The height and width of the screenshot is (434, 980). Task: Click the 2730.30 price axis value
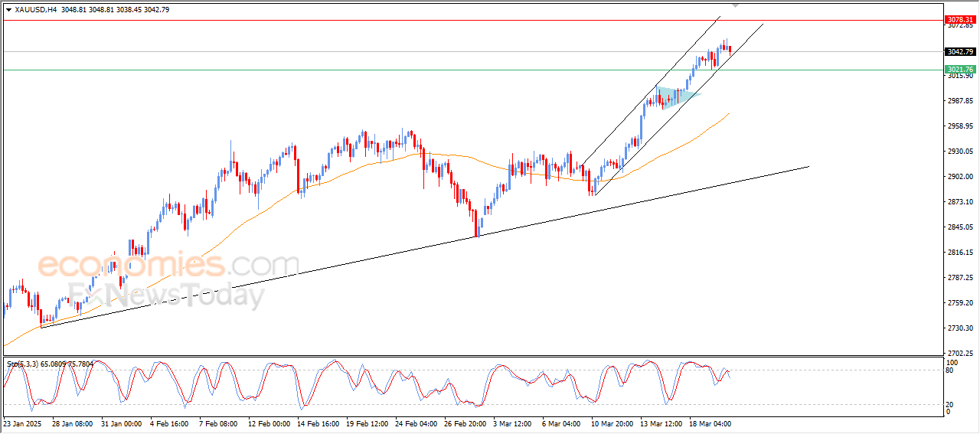click(959, 328)
